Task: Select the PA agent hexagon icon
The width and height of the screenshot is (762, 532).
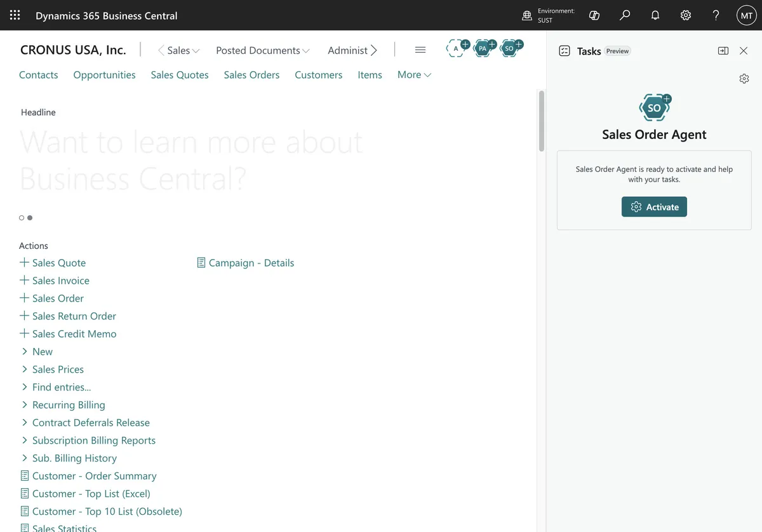Action: point(483,48)
